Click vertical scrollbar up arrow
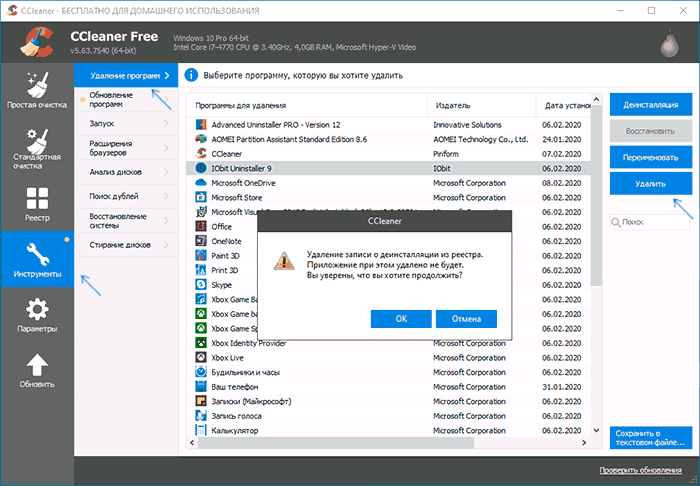This screenshot has height=486, width=700. coord(596,99)
